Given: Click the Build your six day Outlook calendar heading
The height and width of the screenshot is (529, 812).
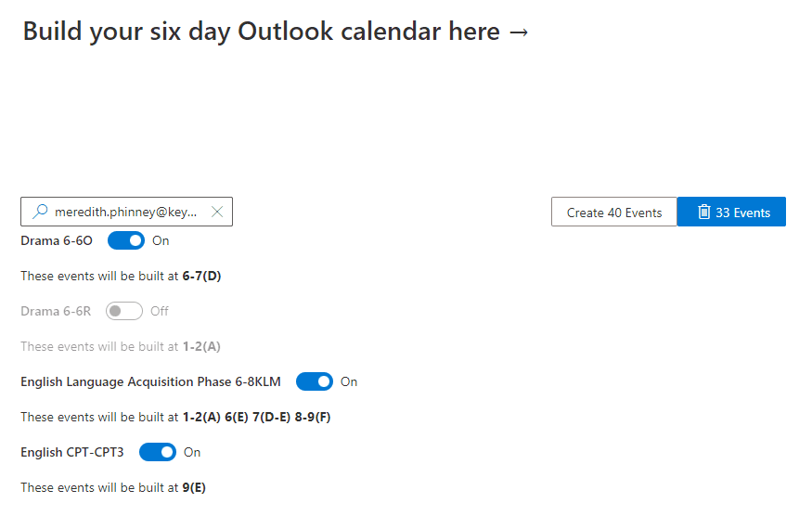Looking at the screenshot, I should click(276, 31).
